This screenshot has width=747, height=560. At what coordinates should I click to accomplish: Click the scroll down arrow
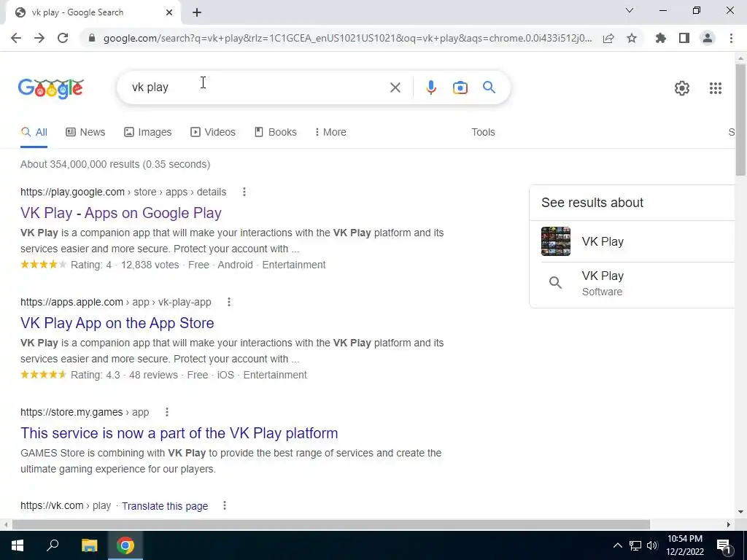coord(741,512)
